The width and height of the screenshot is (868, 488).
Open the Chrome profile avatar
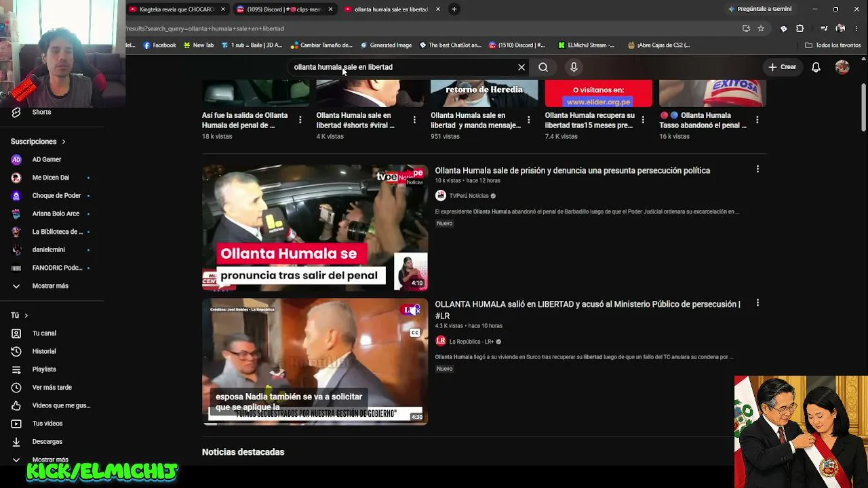point(840,28)
